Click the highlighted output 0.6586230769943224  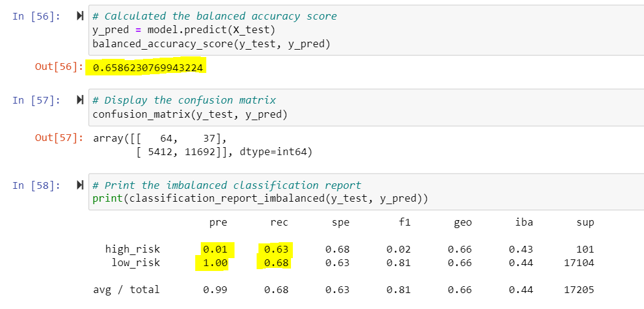[148, 67]
